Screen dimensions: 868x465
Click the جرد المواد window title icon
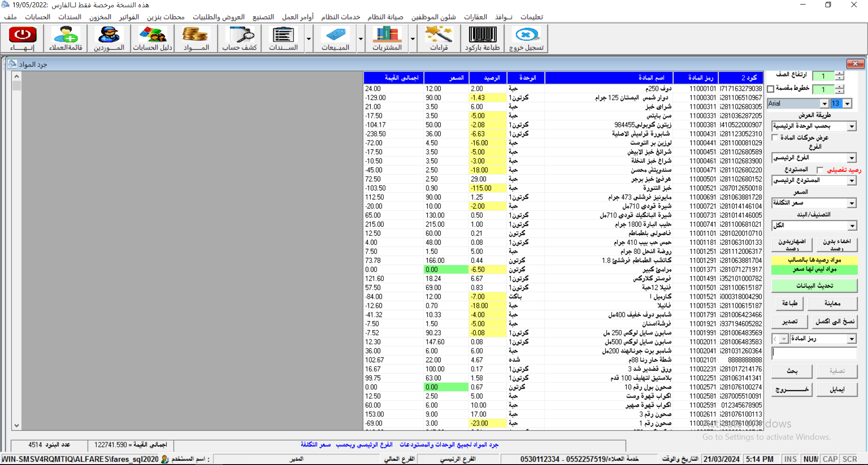12,64
